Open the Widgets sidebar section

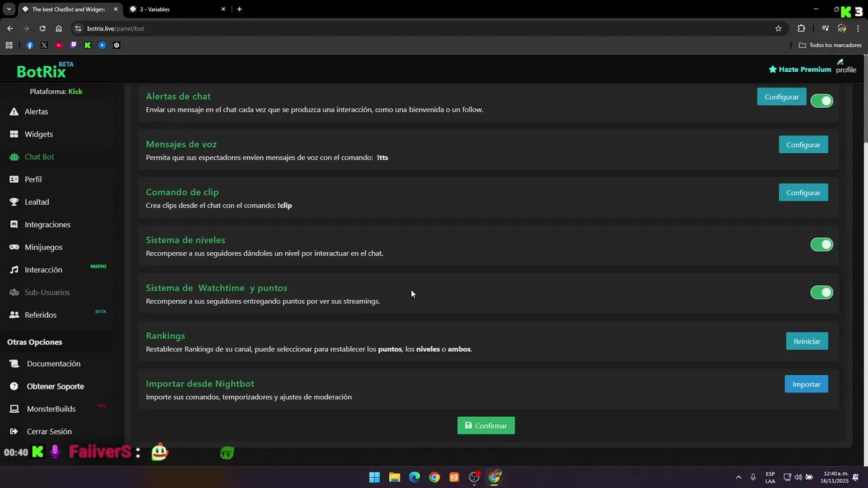pos(38,134)
